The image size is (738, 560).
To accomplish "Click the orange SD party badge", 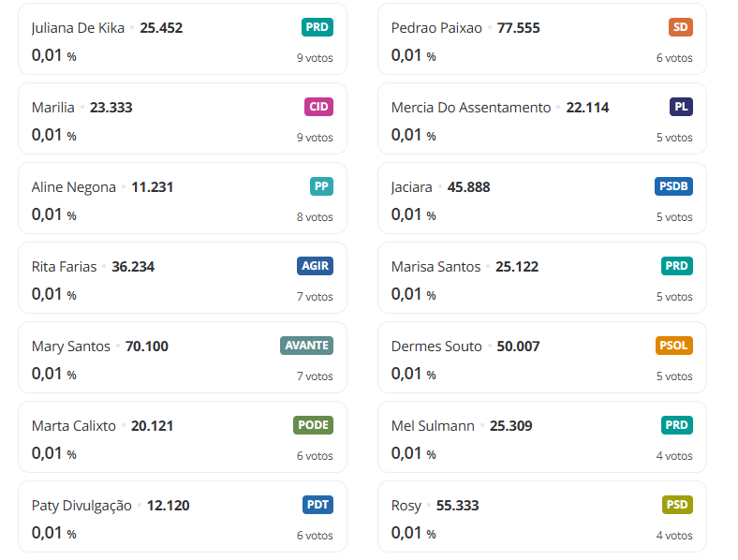I will 681,27.
